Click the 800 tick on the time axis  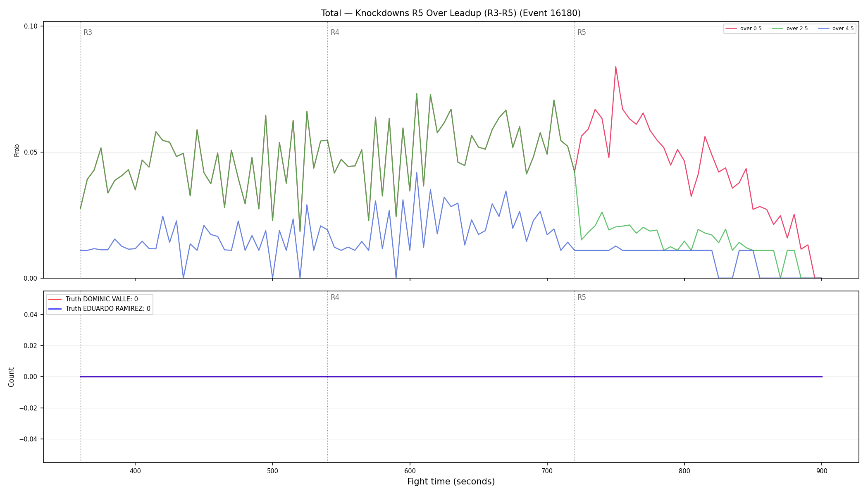(x=684, y=471)
